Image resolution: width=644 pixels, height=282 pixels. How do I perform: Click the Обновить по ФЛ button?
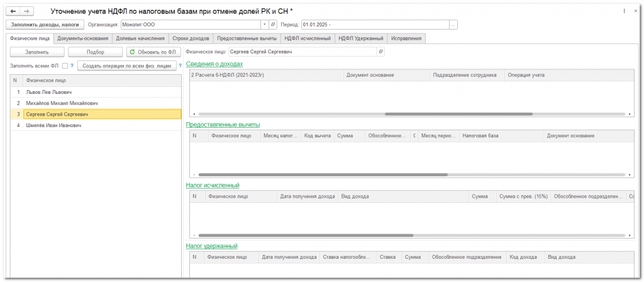click(x=153, y=52)
